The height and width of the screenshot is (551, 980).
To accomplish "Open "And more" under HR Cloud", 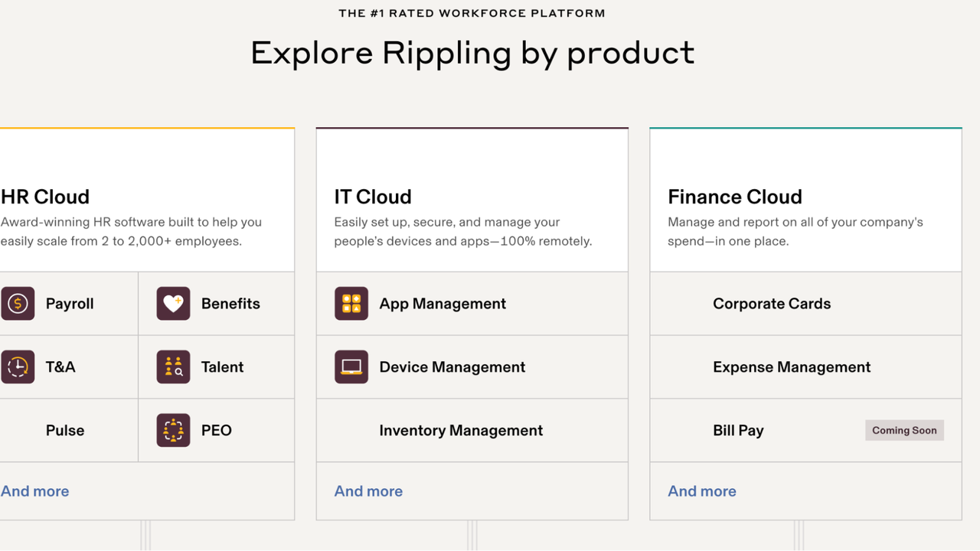I will 35,491.
